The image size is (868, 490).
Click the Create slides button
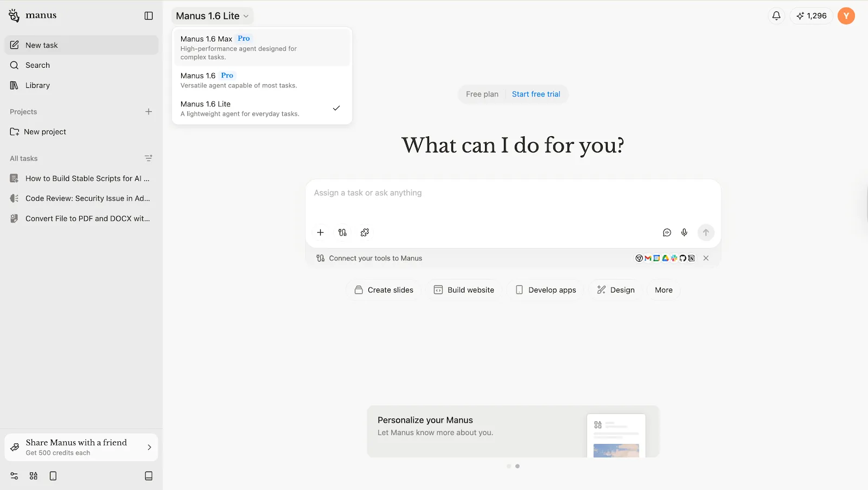[x=384, y=290]
